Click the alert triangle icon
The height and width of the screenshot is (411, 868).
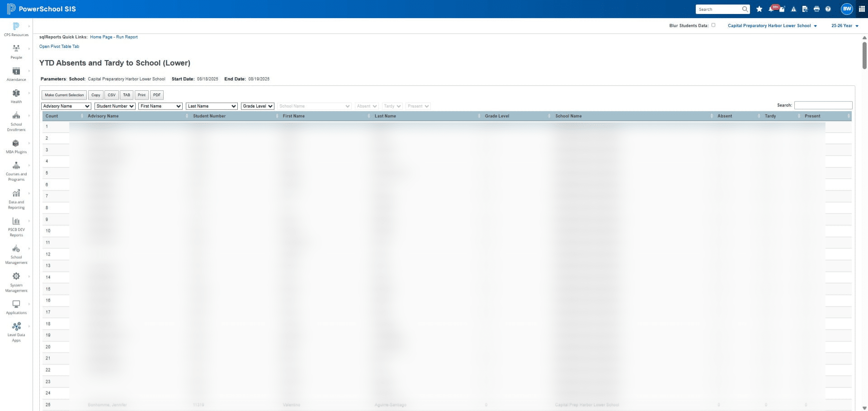point(793,9)
